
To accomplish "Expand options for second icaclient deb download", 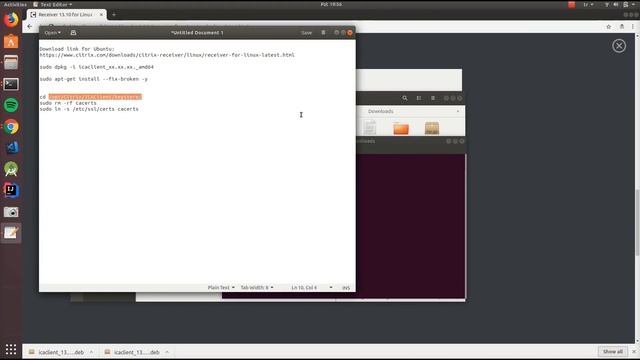I will click(x=167, y=352).
